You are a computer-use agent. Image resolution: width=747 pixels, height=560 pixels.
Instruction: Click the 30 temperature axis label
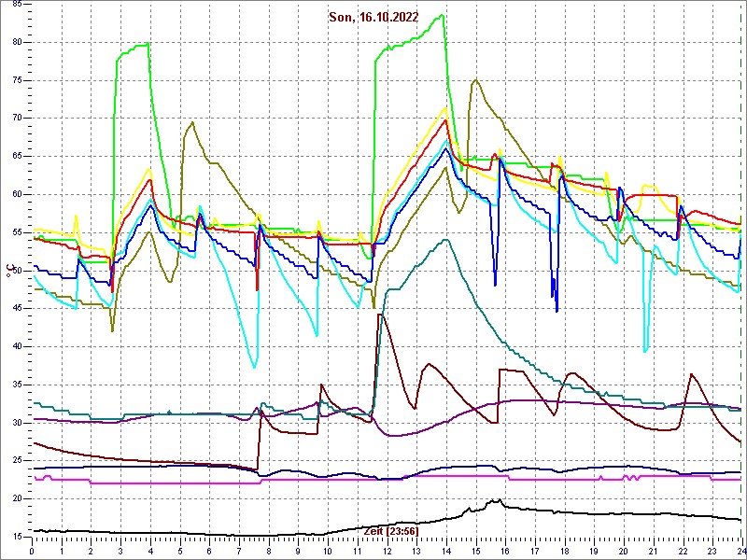(16, 423)
